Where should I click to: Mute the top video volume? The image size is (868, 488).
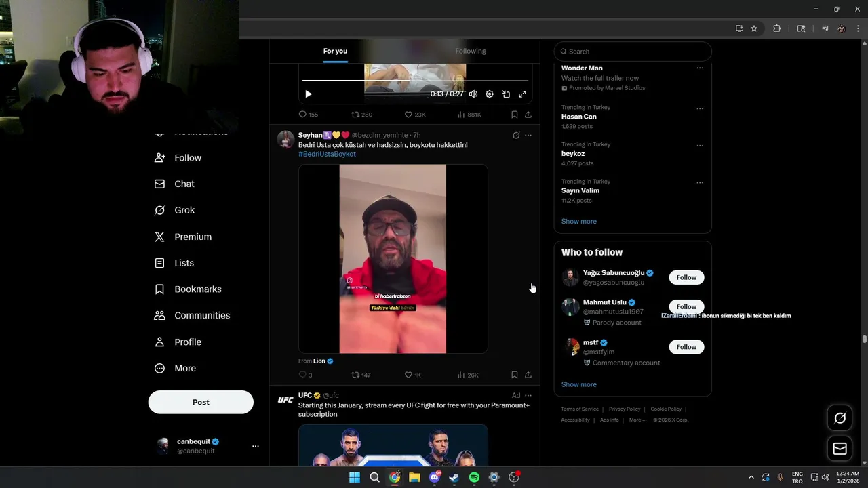(x=473, y=94)
